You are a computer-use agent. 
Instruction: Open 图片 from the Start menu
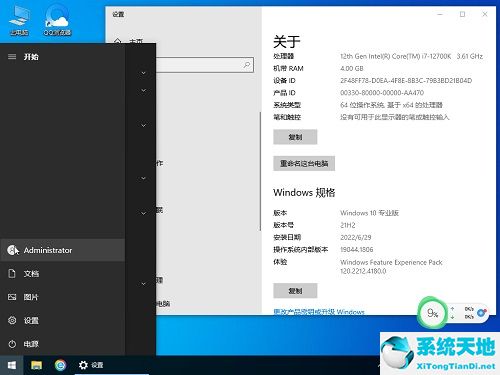[x=63, y=297]
